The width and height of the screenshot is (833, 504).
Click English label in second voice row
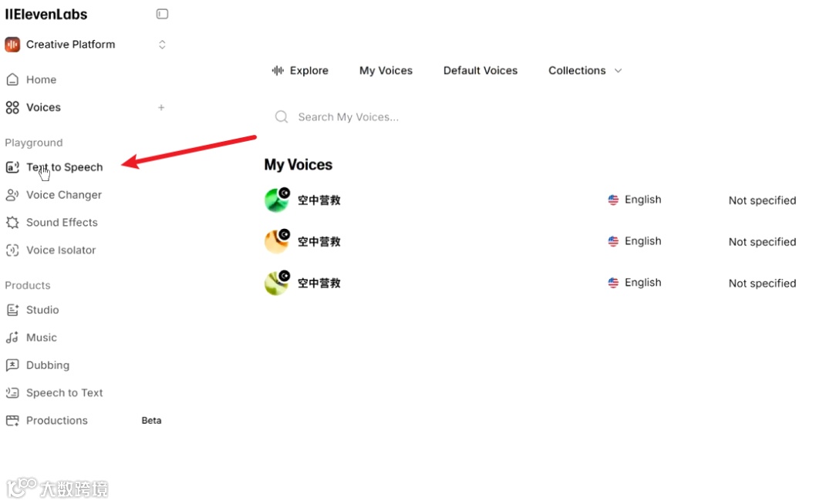(x=642, y=241)
